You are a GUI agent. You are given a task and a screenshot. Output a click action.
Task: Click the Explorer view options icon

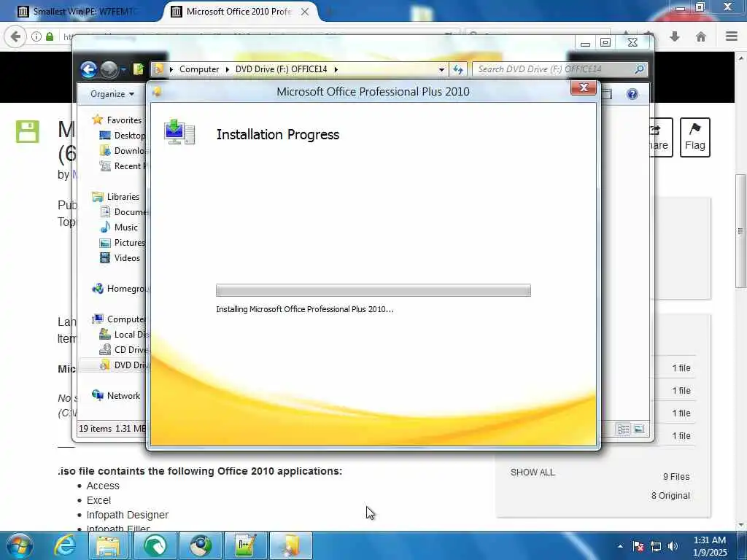click(x=623, y=429)
